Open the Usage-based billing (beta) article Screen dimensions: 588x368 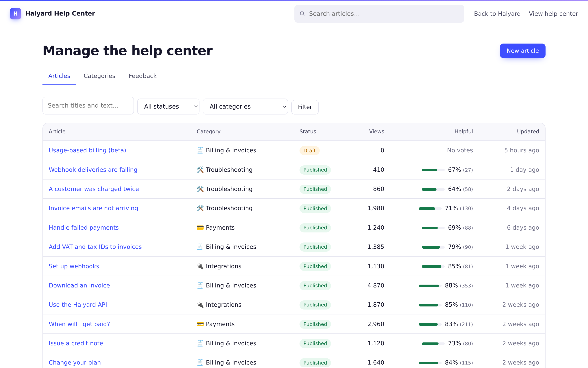(87, 150)
